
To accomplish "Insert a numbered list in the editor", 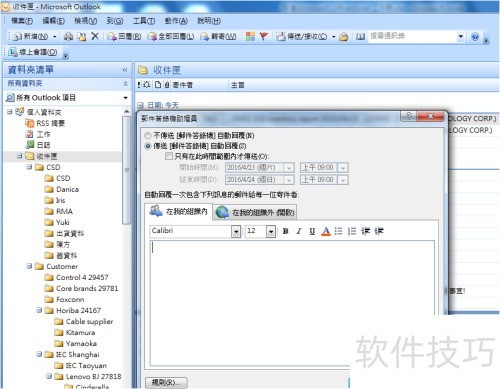I will pos(352,231).
